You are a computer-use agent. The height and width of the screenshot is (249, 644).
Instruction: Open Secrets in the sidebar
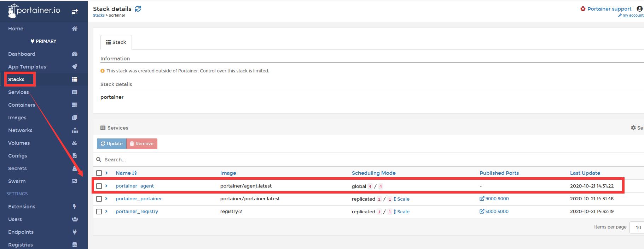tap(17, 168)
